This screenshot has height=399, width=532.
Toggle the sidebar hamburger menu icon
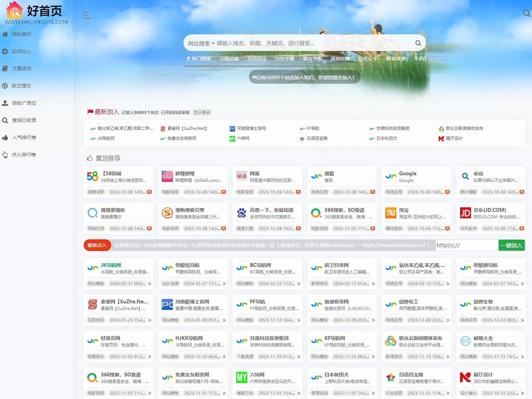(x=87, y=15)
